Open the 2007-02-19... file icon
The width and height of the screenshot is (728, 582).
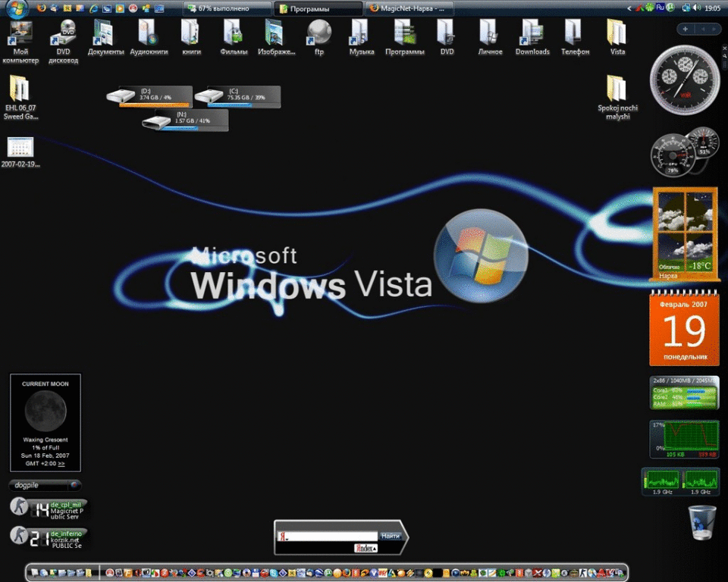point(20,152)
